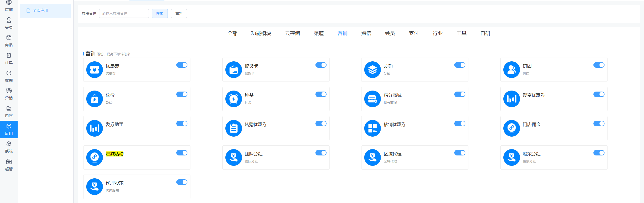The width and height of the screenshot is (644, 203).
Task: Click the 满减活动 app icon
Action: tap(95, 157)
